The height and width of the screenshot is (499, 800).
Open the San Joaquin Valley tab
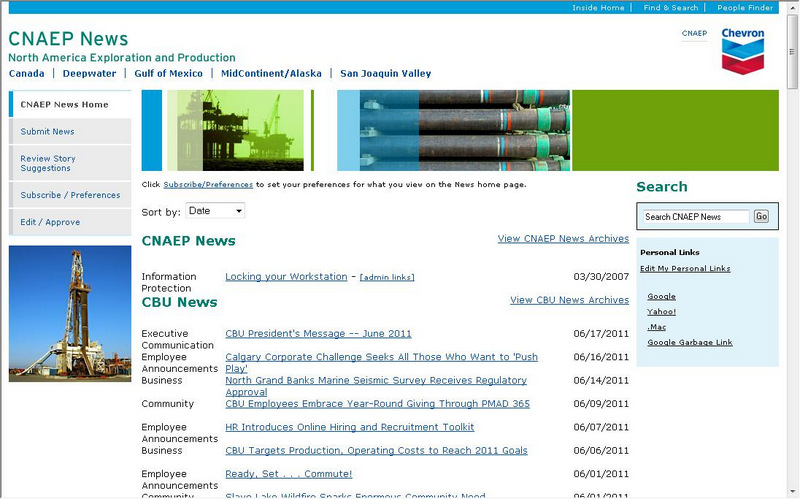(385, 73)
